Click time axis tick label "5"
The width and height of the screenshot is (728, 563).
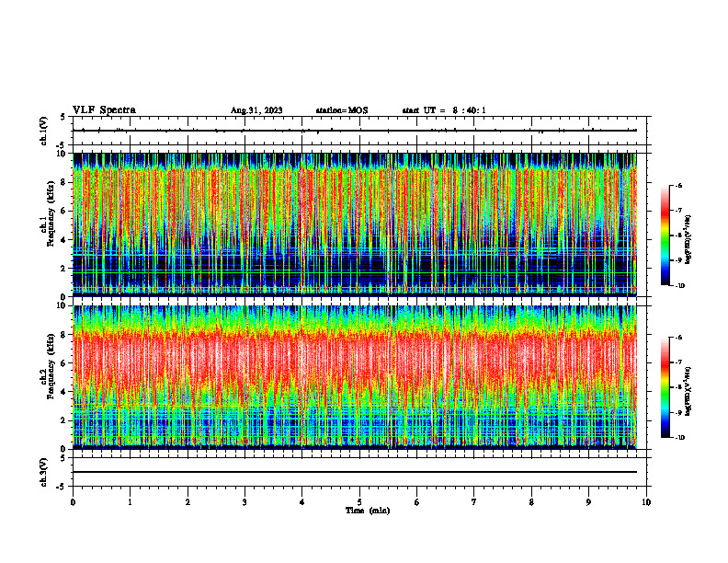coord(359,502)
